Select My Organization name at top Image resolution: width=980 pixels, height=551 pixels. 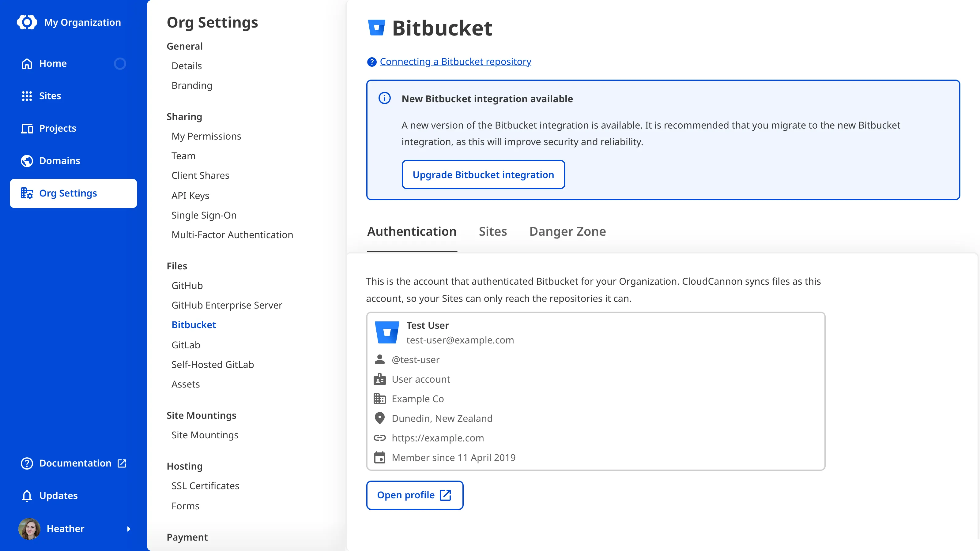(x=83, y=22)
